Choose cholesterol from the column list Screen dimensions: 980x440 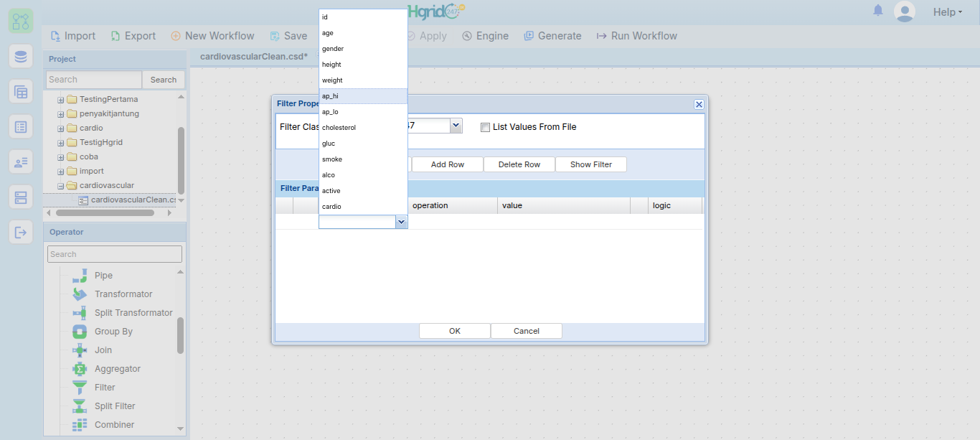coord(363,128)
